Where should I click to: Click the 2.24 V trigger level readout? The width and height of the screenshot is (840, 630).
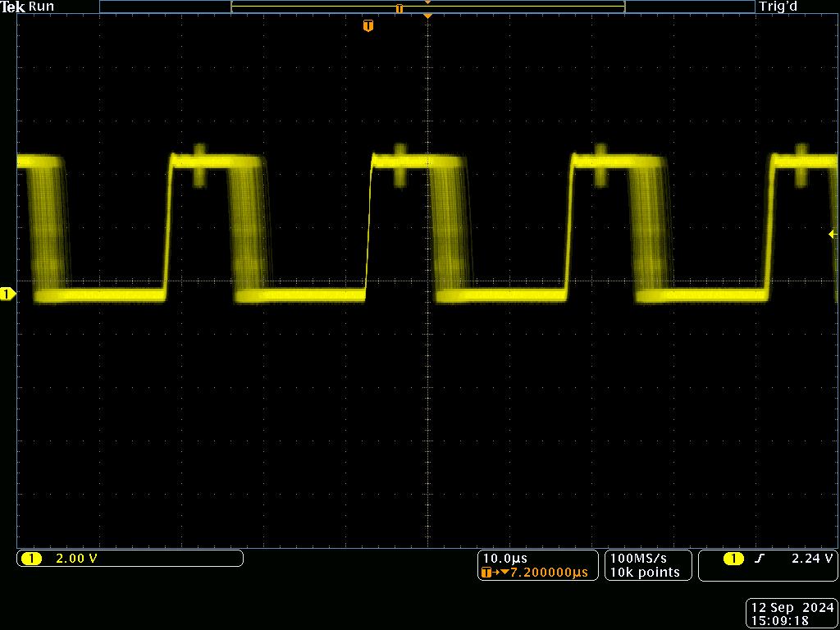(x=810, y=558)
